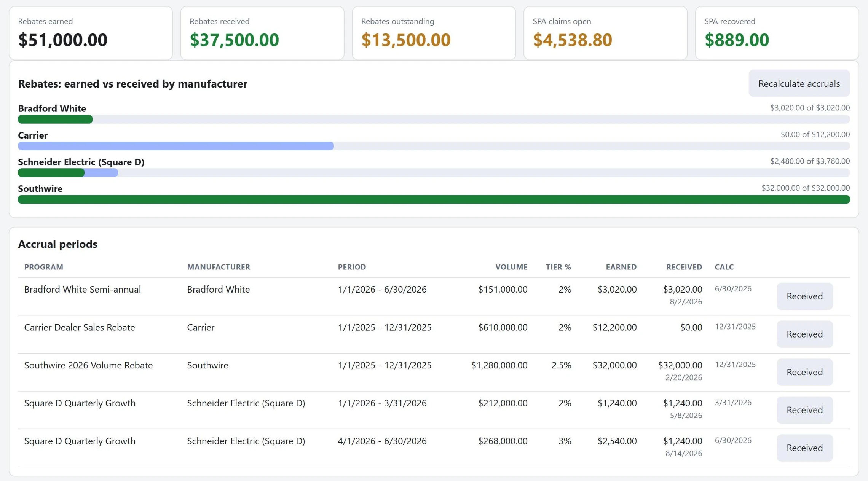Click the Southwire manufacturer cell in table

pos(207,365)
